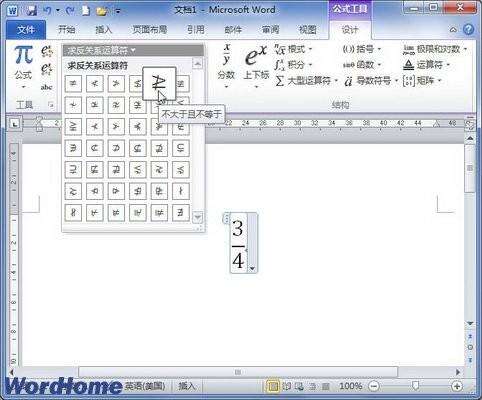Click the 英语(美国) language indicator
Viewport: 482px width, 400px height.
point(145,386)
